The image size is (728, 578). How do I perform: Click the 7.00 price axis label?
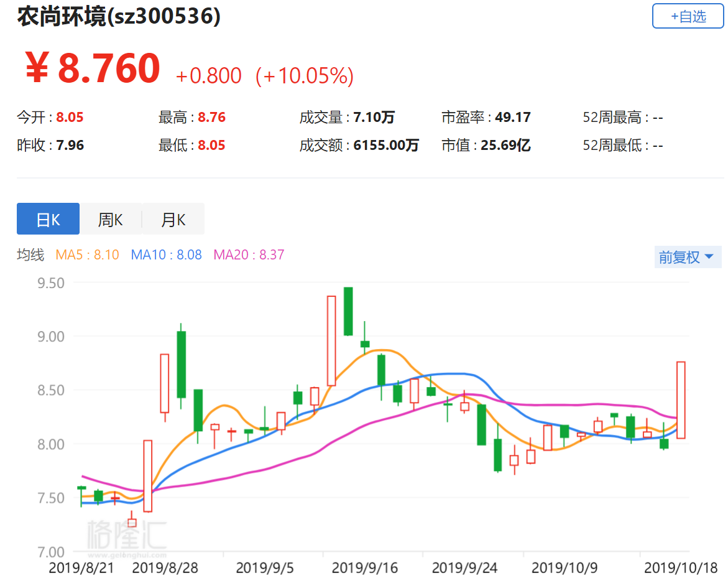[51, 552]
